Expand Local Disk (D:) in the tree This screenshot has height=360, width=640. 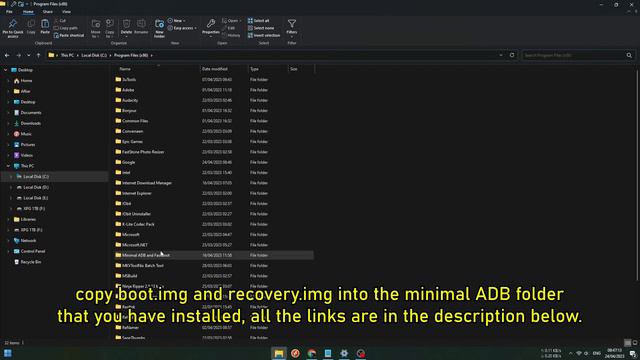(11, 187)
